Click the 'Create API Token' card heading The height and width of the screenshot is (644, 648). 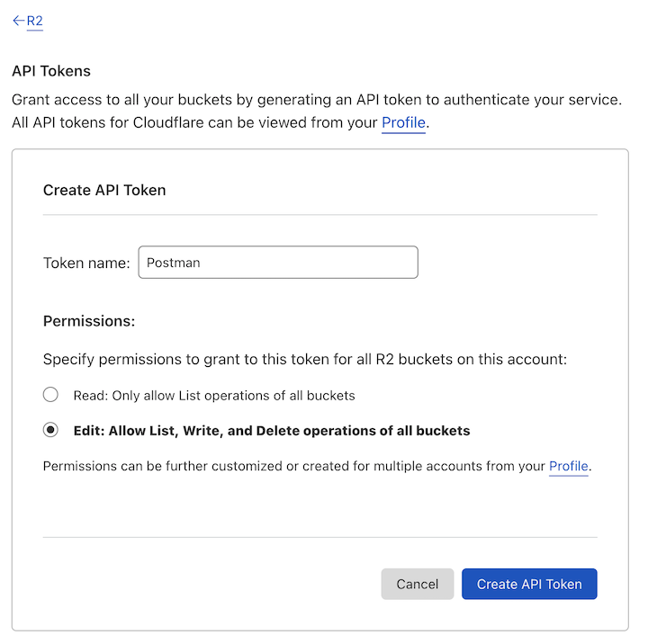104,190
